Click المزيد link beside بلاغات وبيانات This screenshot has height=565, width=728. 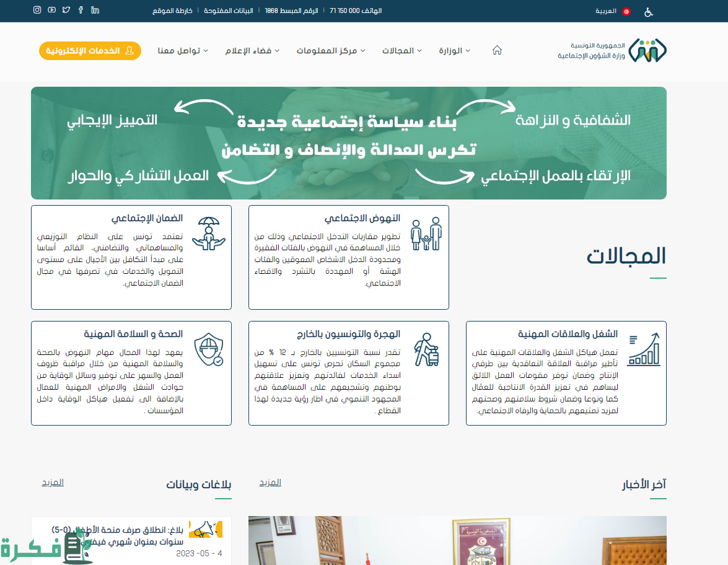[53, 482]
